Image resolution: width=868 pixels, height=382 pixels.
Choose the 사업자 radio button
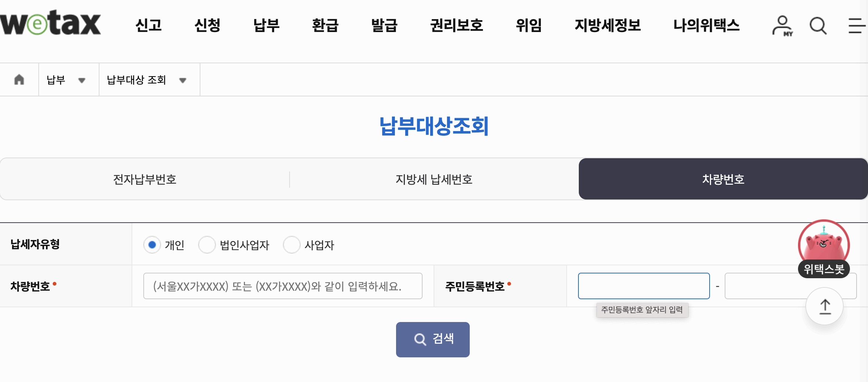click(292, 245)
